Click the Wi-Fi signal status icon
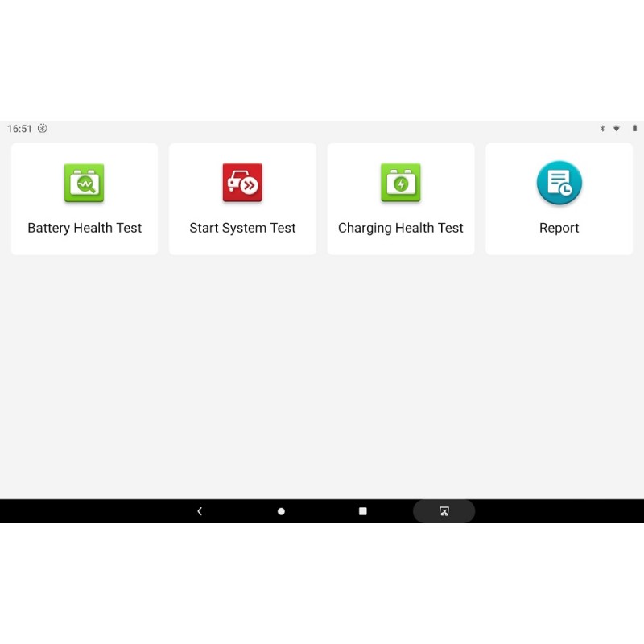 tap(617, 129)
